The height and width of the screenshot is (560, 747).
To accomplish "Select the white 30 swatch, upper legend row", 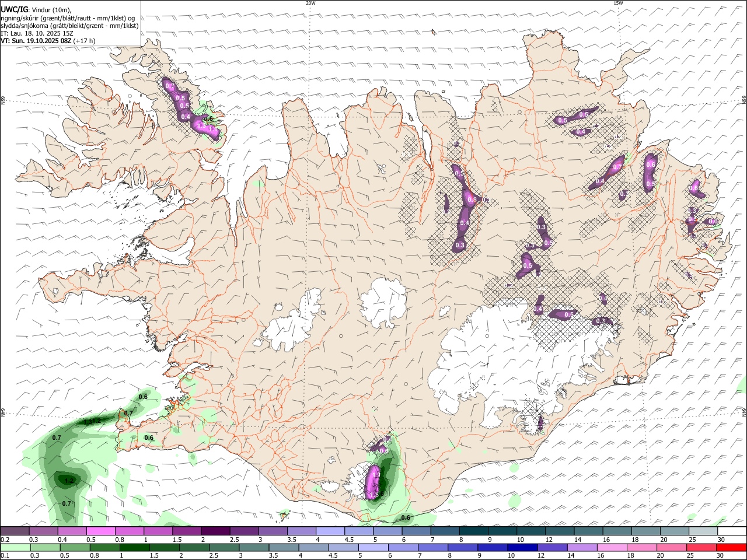I will point(732,531).
